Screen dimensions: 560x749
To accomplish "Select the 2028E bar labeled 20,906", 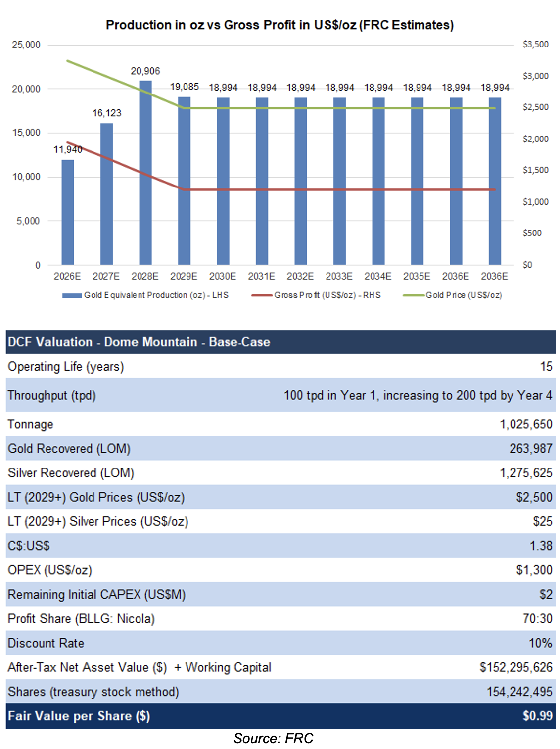I will coord(145,173).
